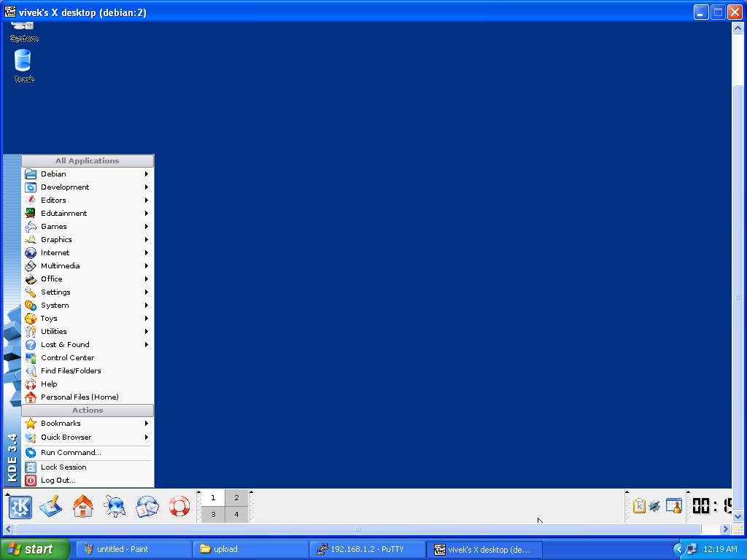This screenshot has width=747, height=560.
Task: Expand the Multimedia submenu arrow
Action: coord(147,265)
